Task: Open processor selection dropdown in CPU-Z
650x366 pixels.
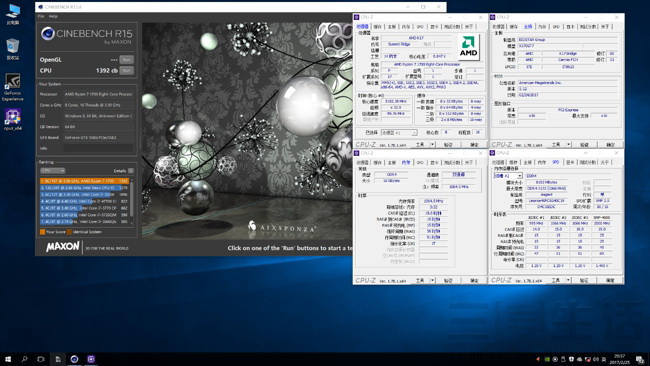Action: pos(399,133)
